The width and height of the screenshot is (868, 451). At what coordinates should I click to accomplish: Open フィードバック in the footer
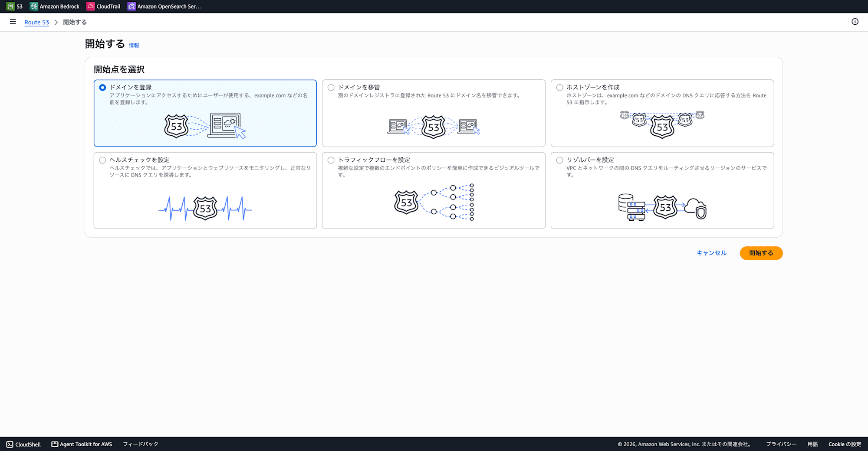tap(140, 444)
